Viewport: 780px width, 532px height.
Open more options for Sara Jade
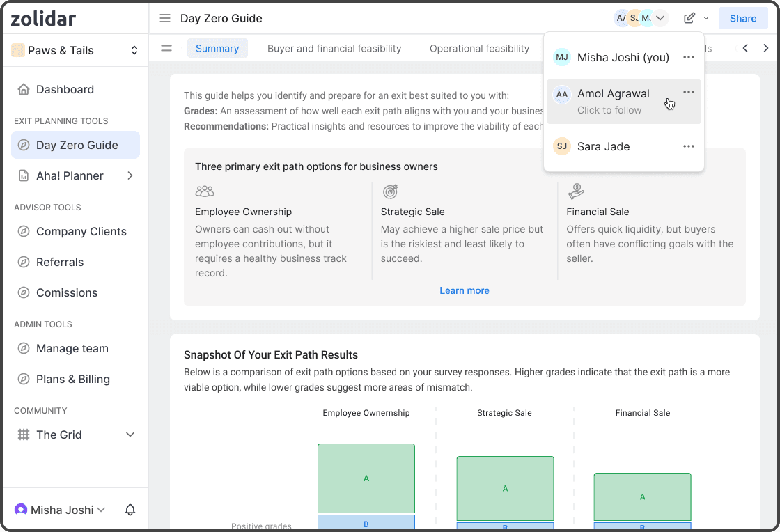tap(689, 146)
